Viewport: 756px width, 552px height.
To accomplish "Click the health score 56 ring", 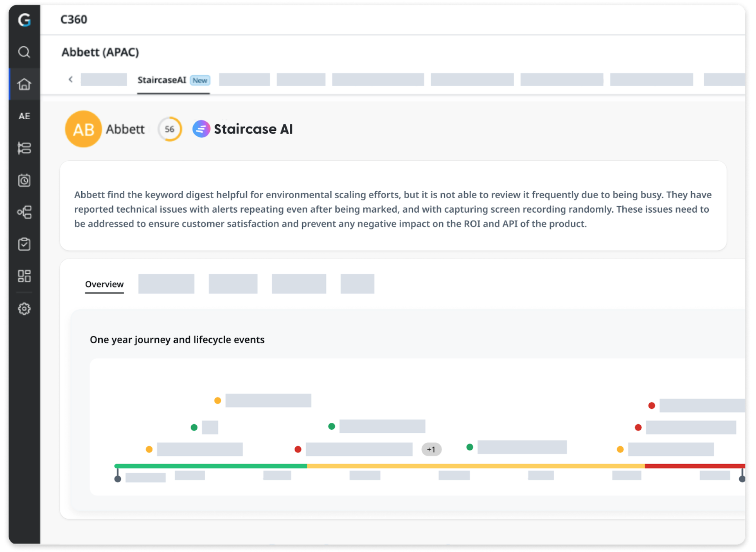I will [170, 129].
